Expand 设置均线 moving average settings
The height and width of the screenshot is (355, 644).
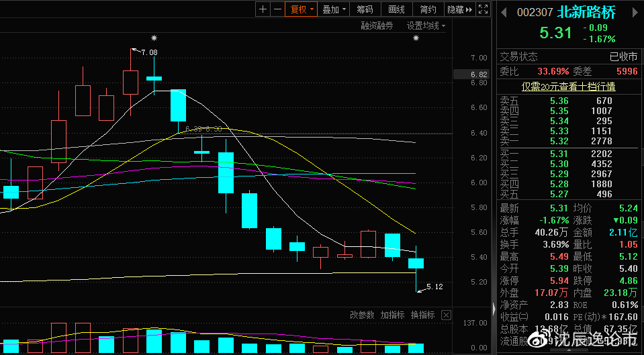pyautogui.click(x=426, y=26)
